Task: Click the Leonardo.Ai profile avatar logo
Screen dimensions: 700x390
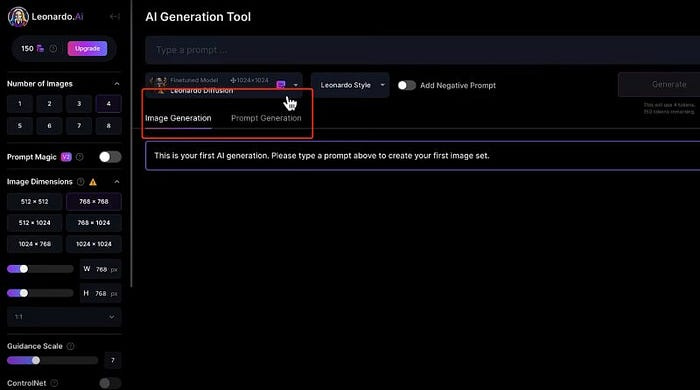Action: tap(18, 17)
